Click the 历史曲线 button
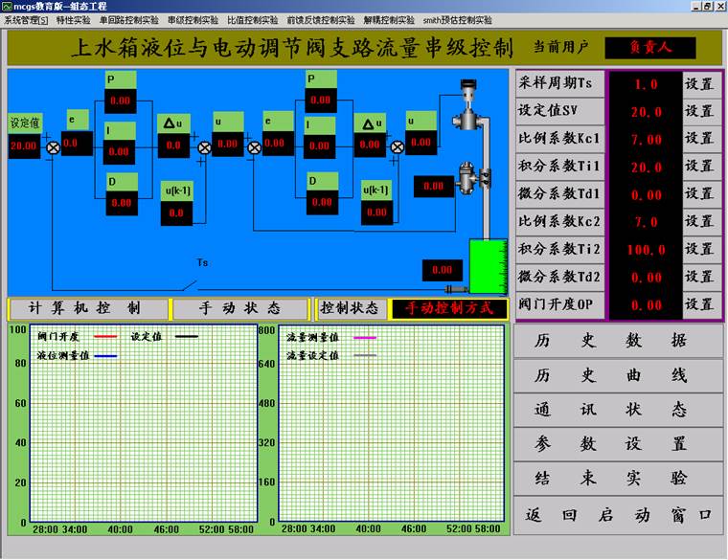The width and height of the screenshot is (728, 560). pyautogui.click(x=619, y=375)
